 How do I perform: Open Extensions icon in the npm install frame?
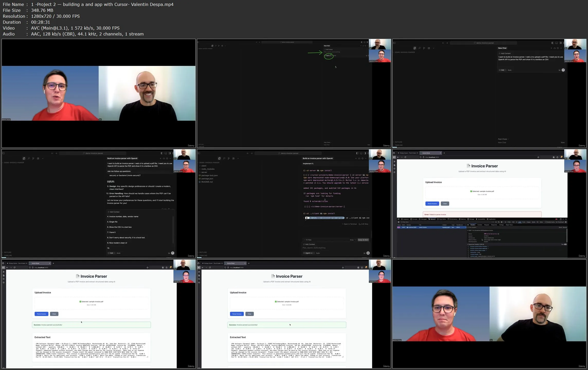tap(233, 158)
